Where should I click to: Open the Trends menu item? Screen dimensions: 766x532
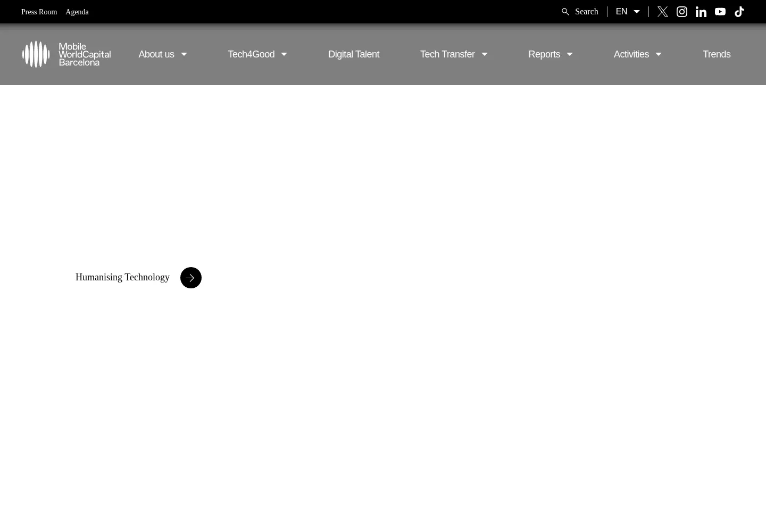click(x=717, y=54)
